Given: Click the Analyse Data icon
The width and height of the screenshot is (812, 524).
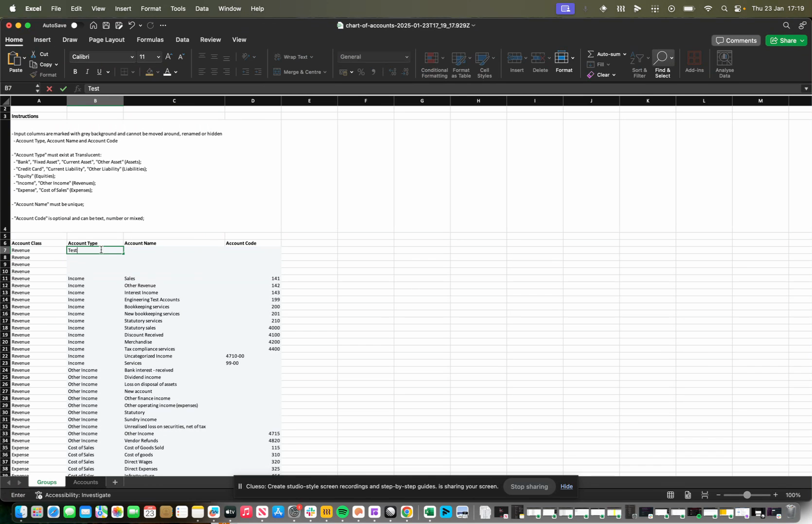Looking at the screenshot, I should click(724, 59).
